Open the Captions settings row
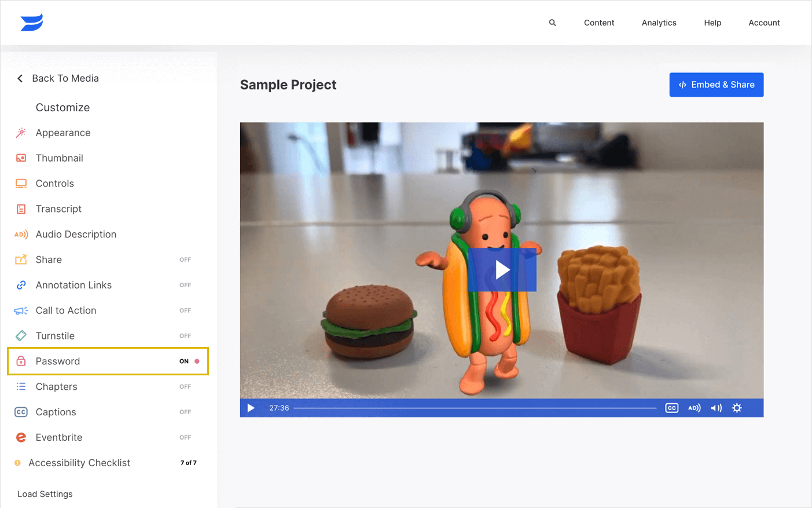The image size is (812, 508). (x=108, y=412)
